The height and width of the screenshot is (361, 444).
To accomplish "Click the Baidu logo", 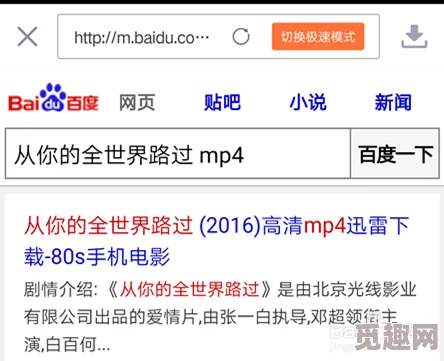I will [53, 98].
